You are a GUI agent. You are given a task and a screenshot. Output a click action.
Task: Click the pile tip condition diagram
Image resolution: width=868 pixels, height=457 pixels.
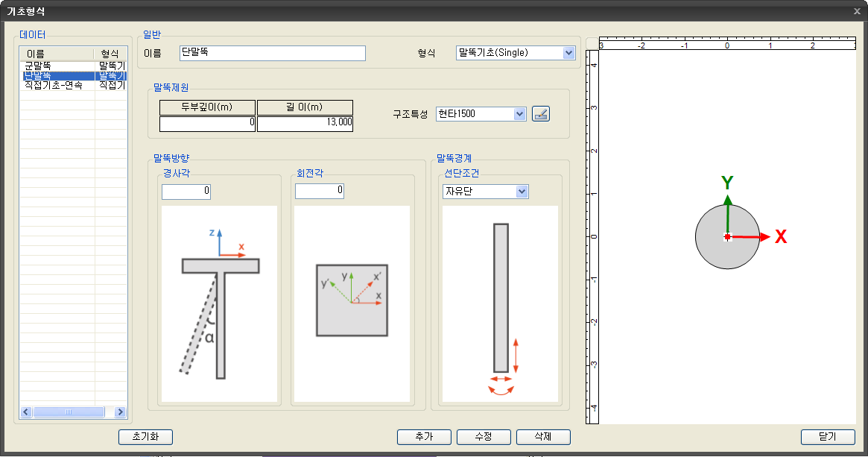click(x=501, y=304)
